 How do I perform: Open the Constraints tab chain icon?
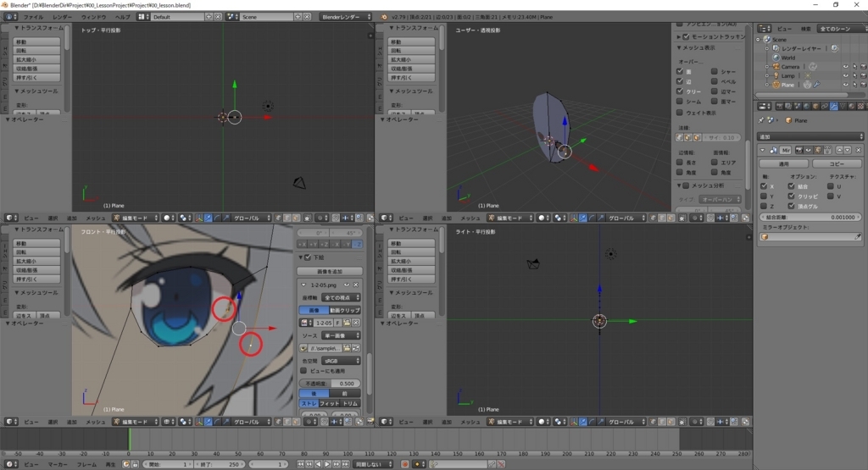click(824, 106)
